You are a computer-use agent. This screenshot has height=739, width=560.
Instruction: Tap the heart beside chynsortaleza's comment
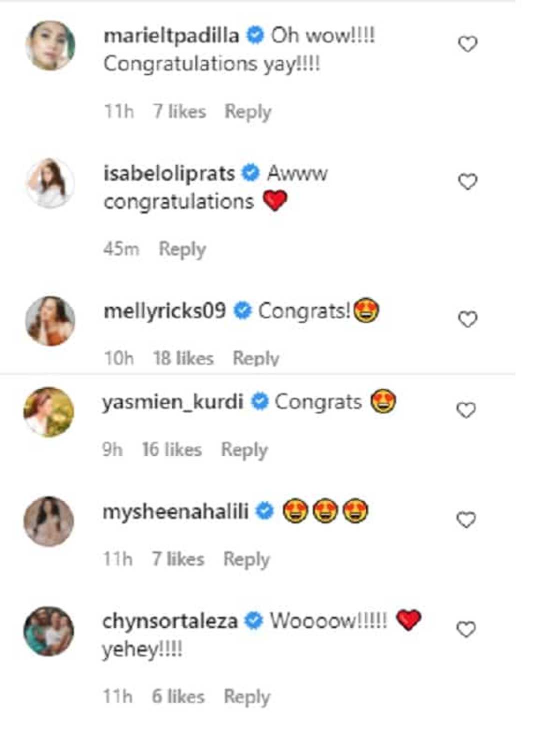coord(466,629)
